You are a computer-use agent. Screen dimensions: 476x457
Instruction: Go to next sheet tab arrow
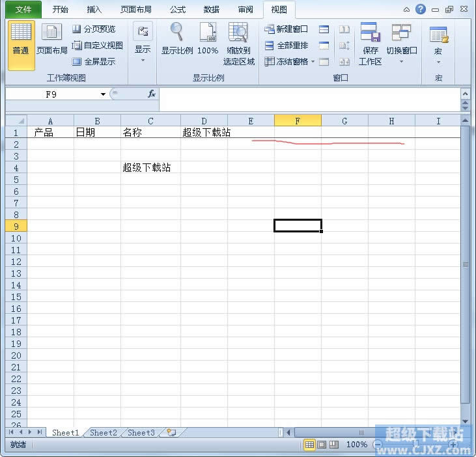coord(30,432)
